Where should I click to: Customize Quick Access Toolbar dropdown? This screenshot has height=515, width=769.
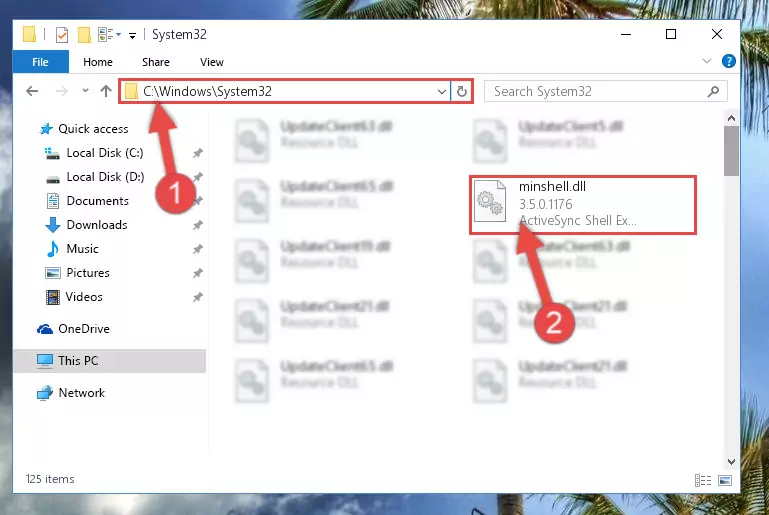[x=132, y=35]
